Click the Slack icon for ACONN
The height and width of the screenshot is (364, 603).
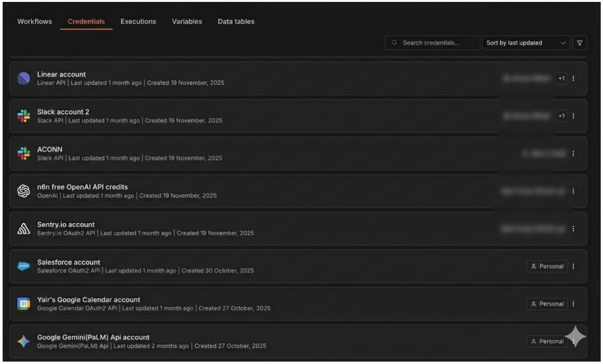tap(23, 153)
